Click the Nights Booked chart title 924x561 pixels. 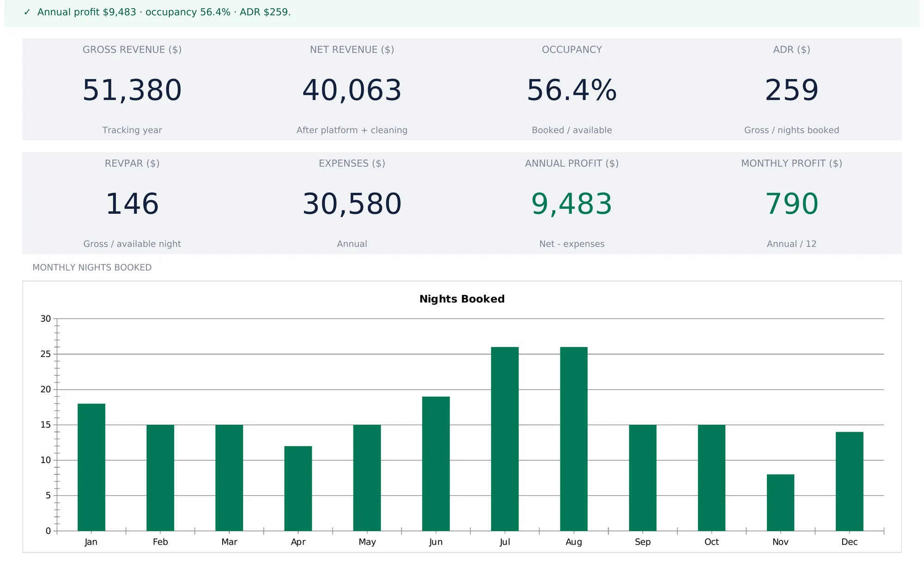(462, 299)
